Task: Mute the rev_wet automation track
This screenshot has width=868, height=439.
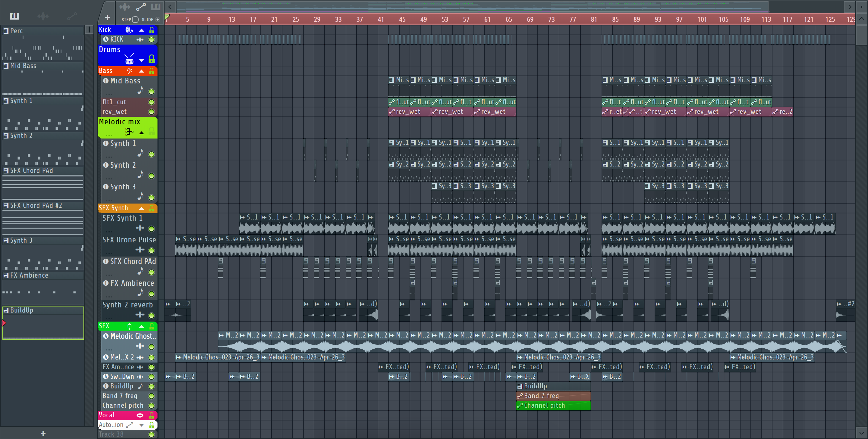Action: 152,112
